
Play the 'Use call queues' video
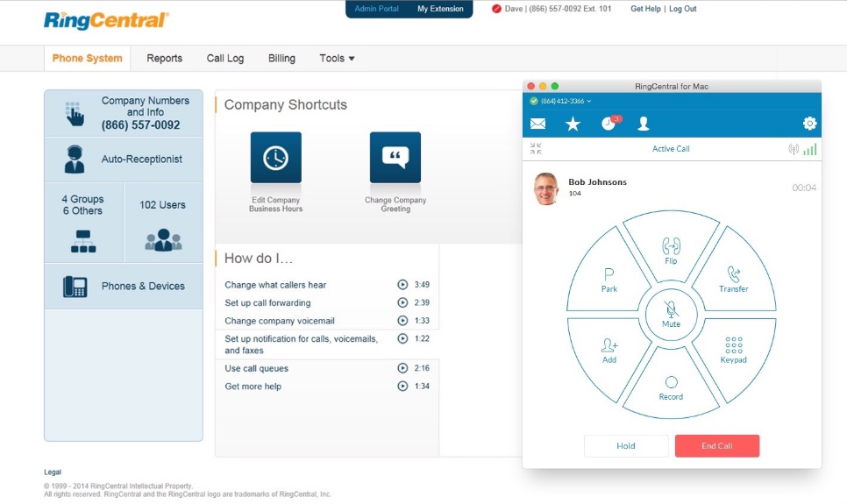[402, 368]
